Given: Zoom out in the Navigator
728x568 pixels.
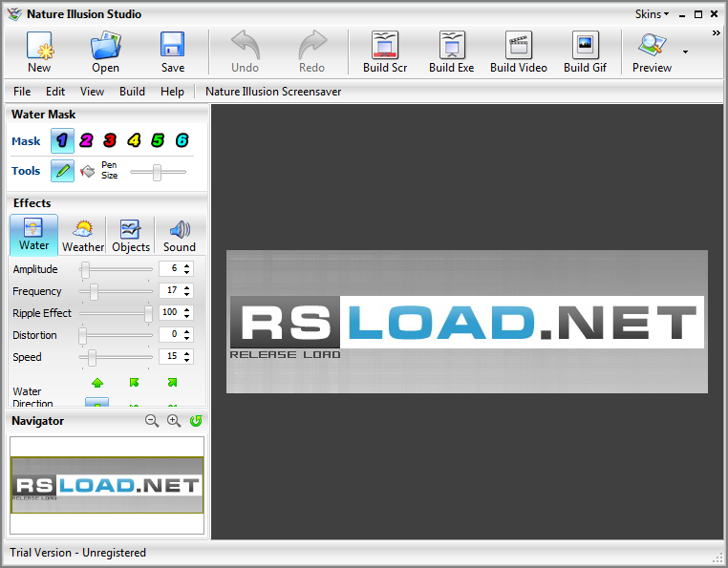Looking at the screenshot, I should 152,421.
